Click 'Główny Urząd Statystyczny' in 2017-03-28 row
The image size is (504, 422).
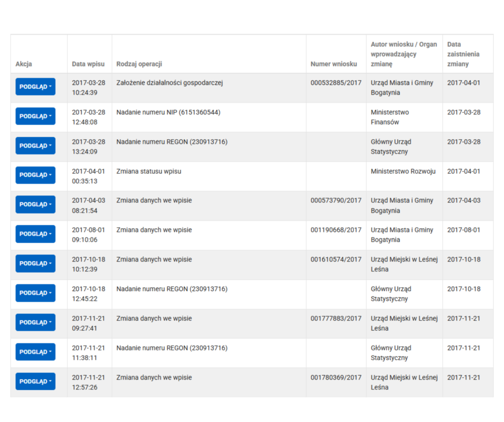[x=391, y=147]
